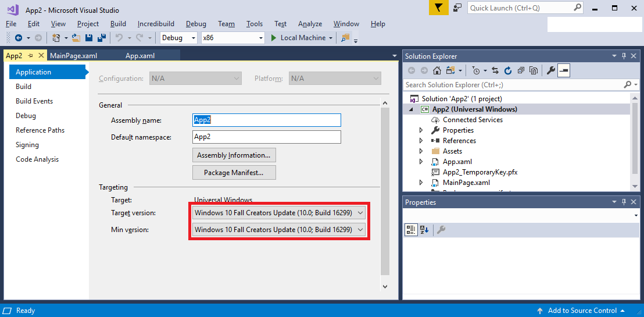644x317 pixels.
Task: Click the Property Pages wrench in Properties panel
Action: [441, 230]
